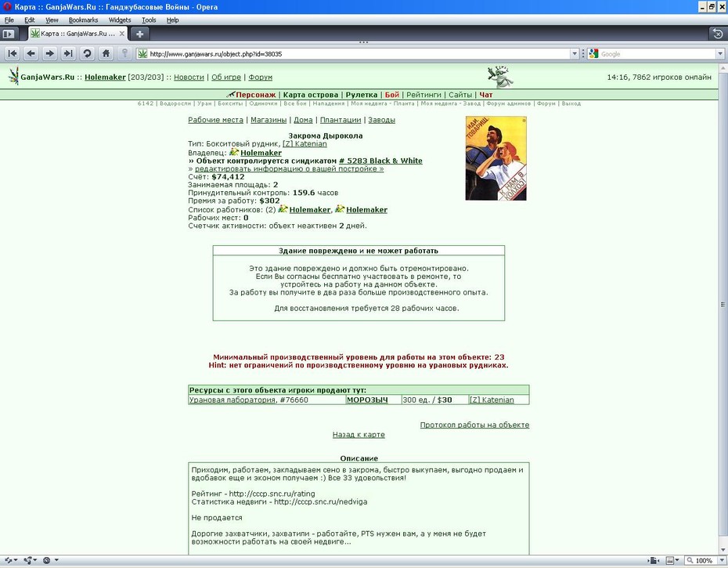Open the Bookmarks menu
The height and width of the screenshot is (568, 728).
pos(83,20)
